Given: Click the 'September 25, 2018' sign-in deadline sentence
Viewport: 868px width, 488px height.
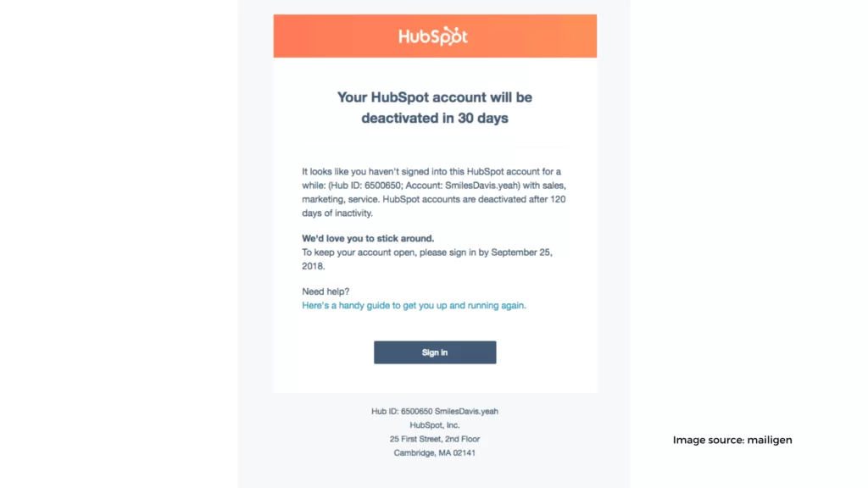Looking at the screenshot, I should [427, 259].
